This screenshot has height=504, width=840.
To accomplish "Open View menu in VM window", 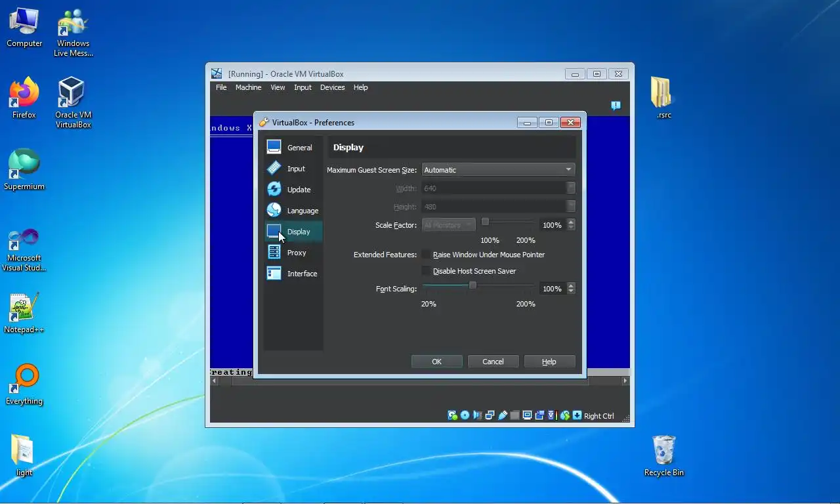I will (x=278, y=87).
